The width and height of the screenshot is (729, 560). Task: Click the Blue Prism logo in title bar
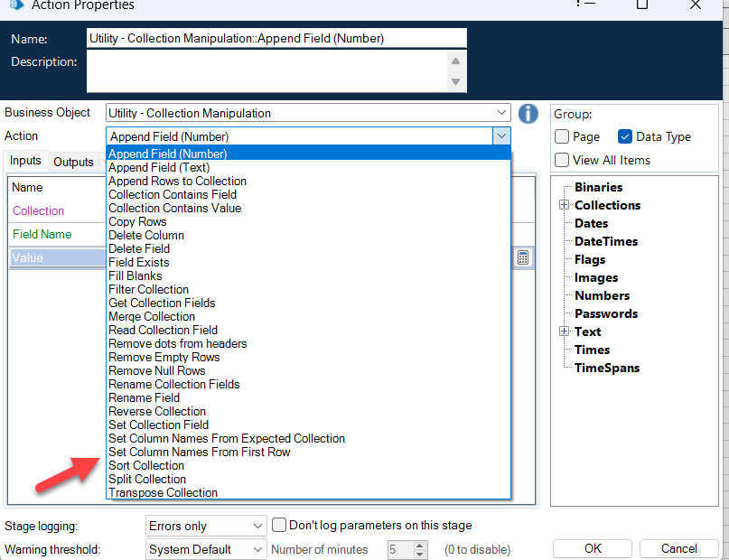tap(16, 5)
